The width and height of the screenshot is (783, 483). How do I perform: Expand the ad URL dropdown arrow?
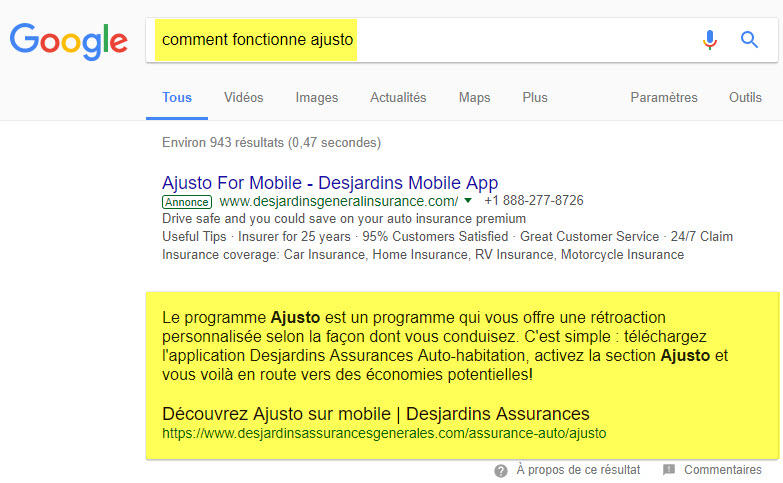click(468, 201)
